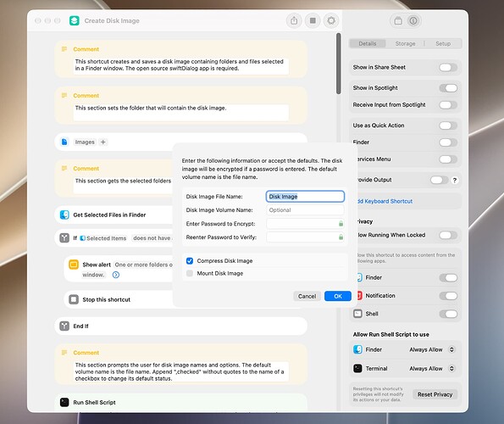Screen dimensions: 504x424
Task: Click the first comment's text box
Action: pos(181,65)
